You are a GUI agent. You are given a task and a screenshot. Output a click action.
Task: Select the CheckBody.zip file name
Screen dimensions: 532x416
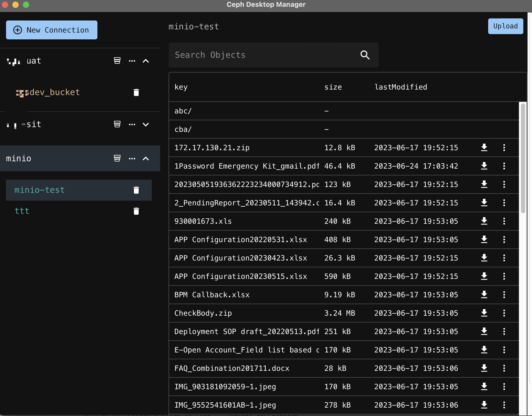[203, 313]
